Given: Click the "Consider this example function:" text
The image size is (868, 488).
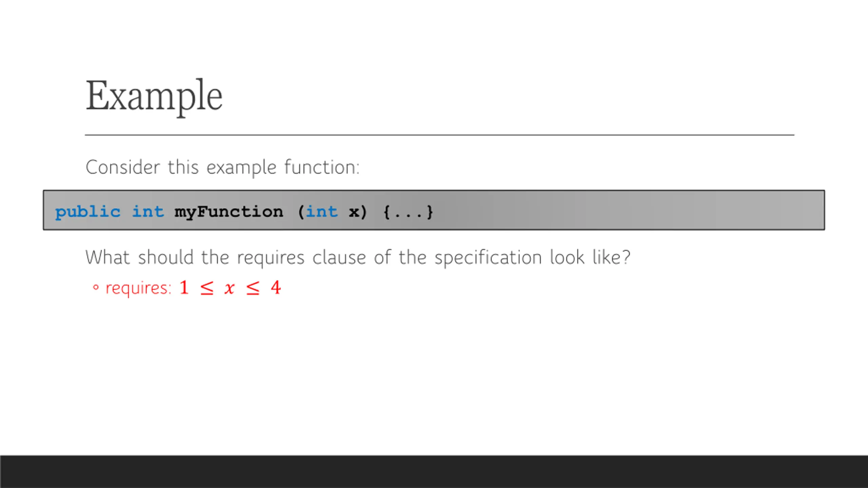Looking at the screenshot, I should 222,167.
